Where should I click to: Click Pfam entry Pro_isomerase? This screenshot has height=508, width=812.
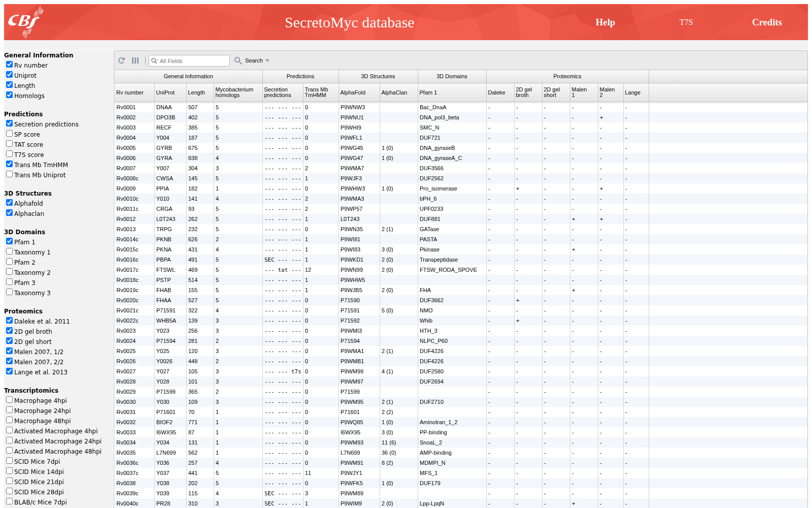(452, 188)
